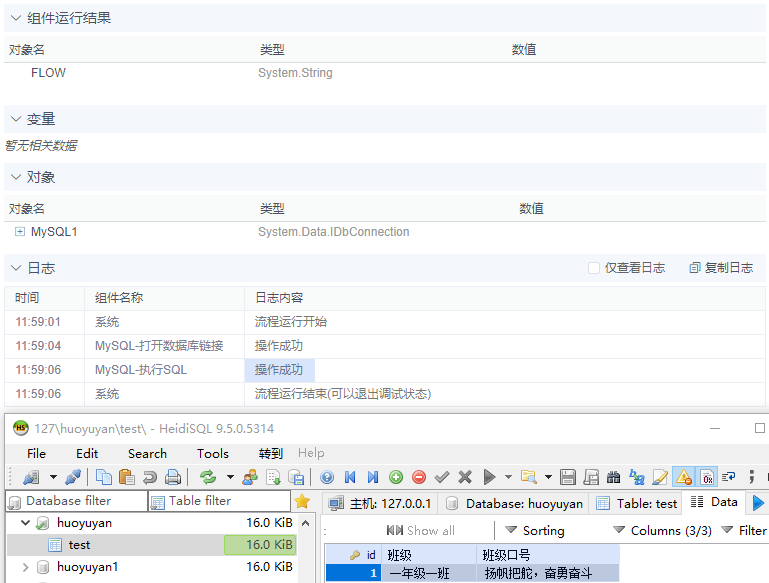Open the Load SQL file dropdown arrow
Screen dimensions: 769x583
548,477
